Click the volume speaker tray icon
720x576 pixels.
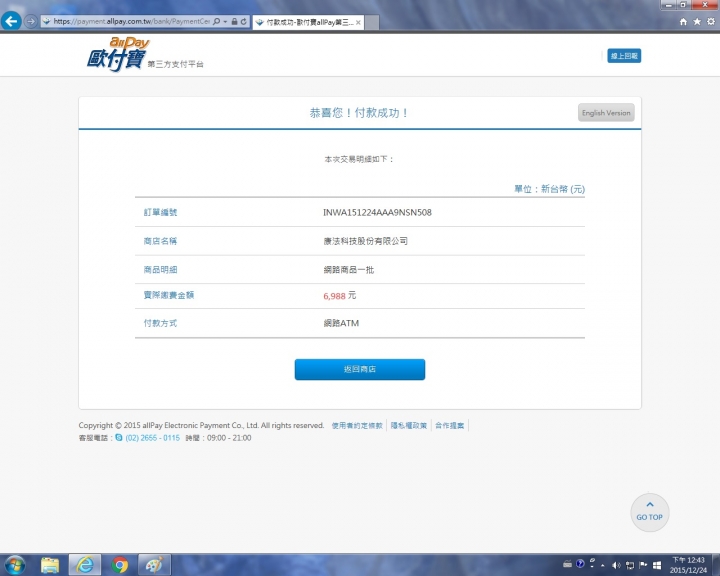click(x=616, y=565)
